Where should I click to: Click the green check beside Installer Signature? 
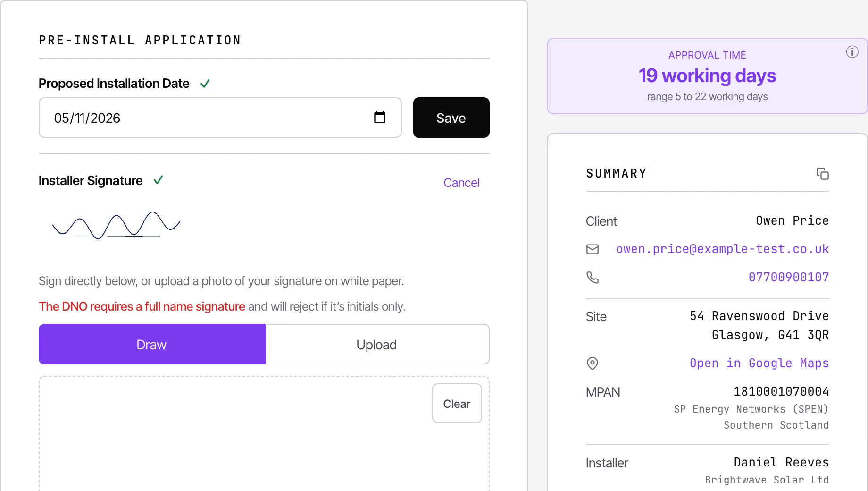(158, 180)
